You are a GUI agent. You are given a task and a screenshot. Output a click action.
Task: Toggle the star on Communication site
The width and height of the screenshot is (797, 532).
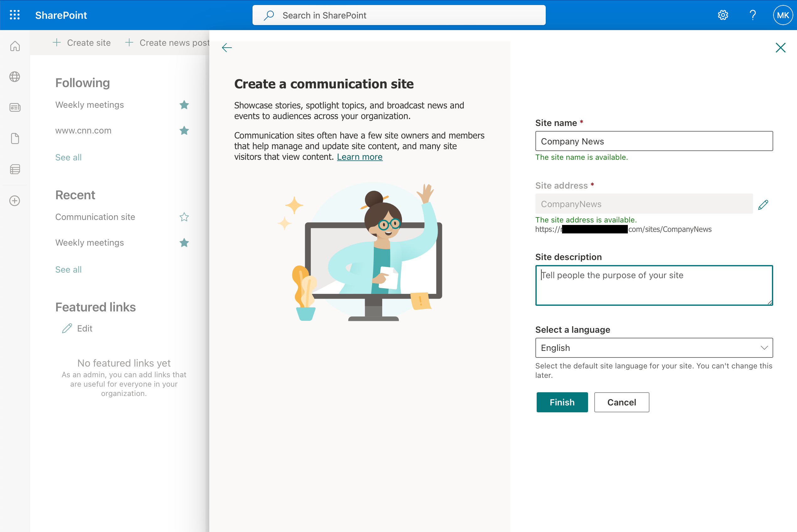[x=184, y=216]
